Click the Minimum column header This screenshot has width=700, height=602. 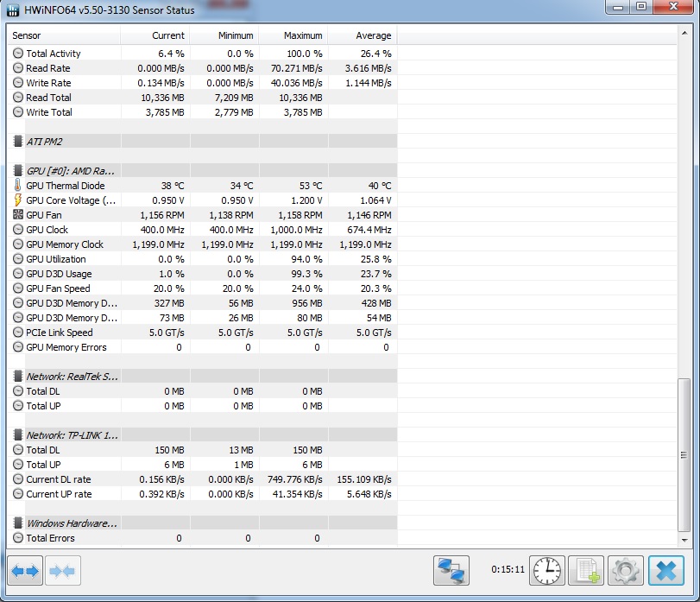(224, 35)
